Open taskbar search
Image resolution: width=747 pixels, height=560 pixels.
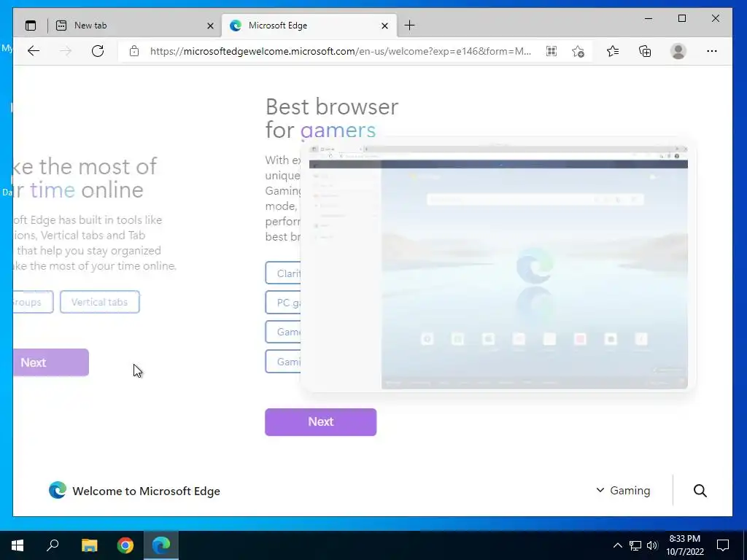53,545
